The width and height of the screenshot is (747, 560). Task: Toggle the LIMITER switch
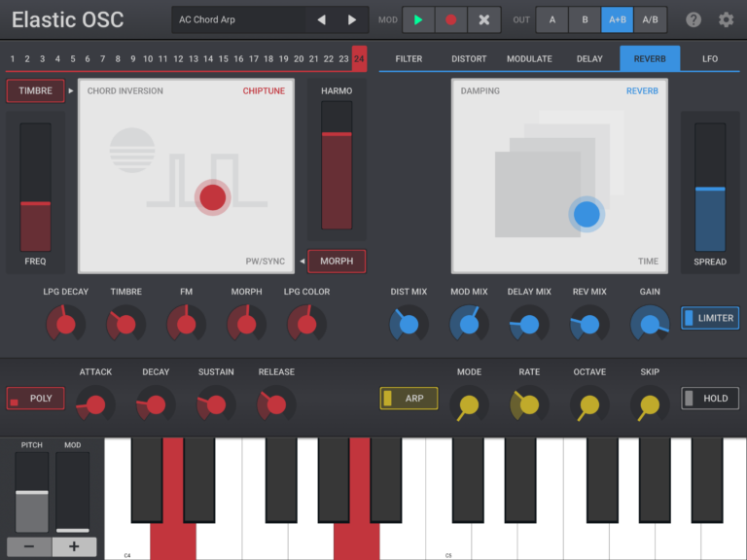710,318
